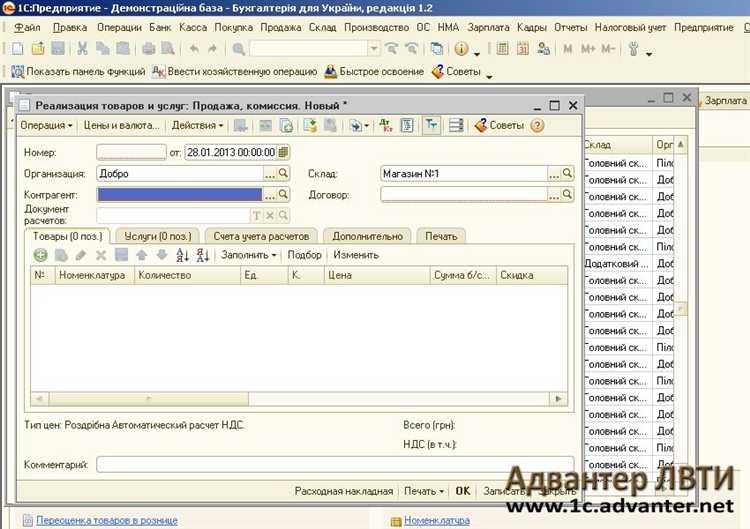The height and width of the screenshot is (529, 750).
Task: Open the Calculator icon in main toolbar
Action: click(502, 48)
